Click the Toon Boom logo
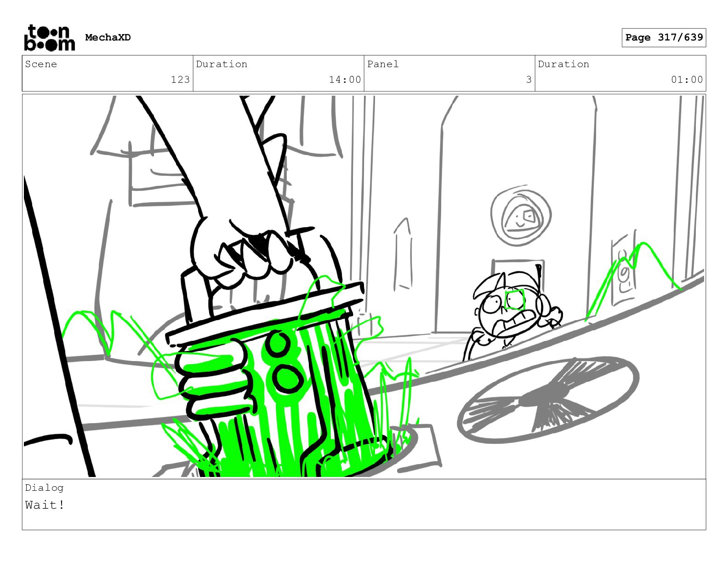728x563 pixels. point(49,38)
